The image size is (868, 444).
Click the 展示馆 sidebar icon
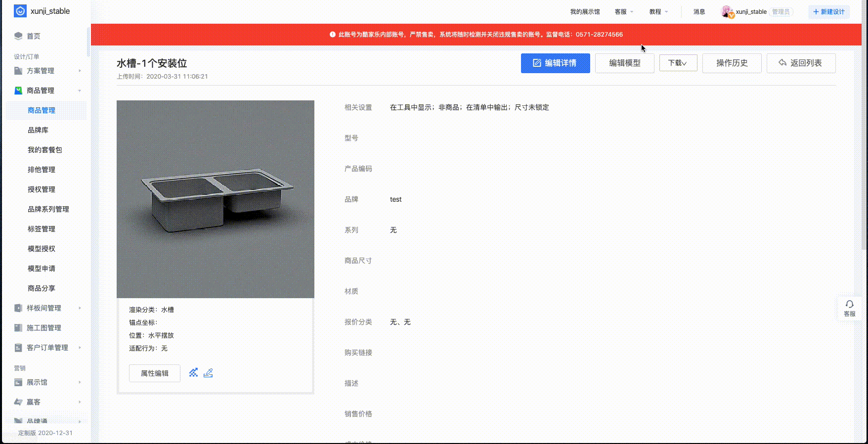[x=18, y=382]
